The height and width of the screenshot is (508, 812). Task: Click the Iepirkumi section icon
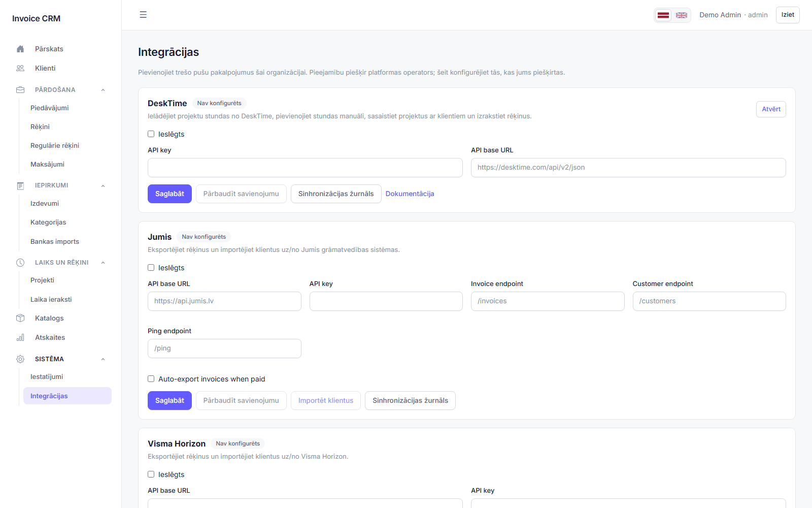[20, 185]
